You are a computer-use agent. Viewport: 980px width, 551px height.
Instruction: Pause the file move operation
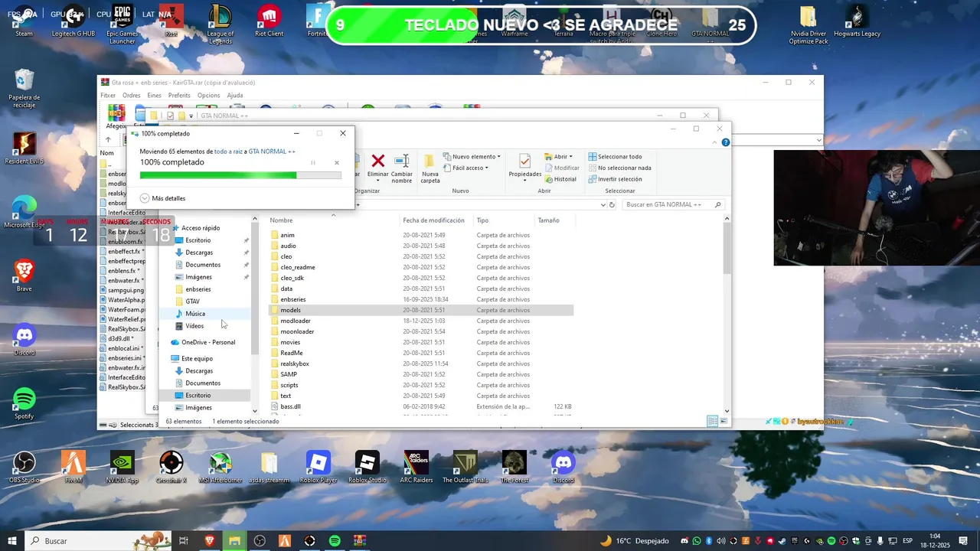313,162
